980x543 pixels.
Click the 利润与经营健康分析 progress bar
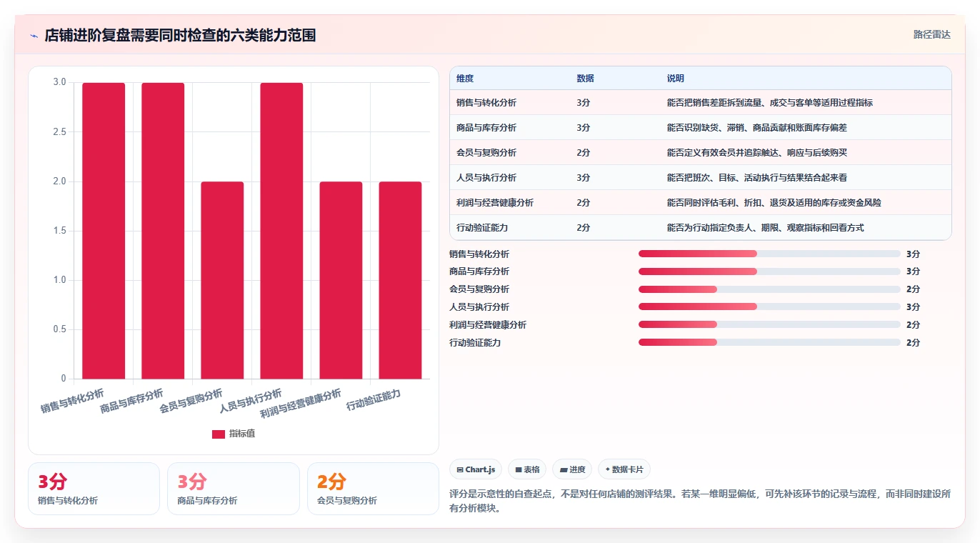[x=769, y=324]
